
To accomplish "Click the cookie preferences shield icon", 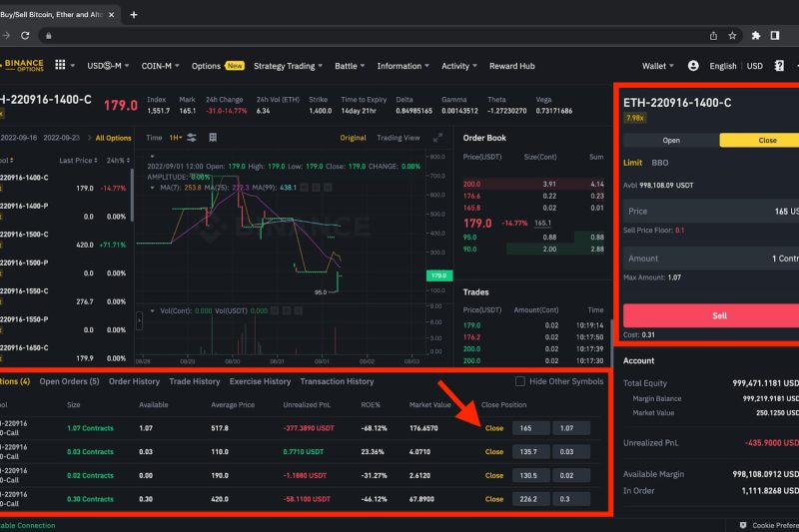I will click(743, 525).
